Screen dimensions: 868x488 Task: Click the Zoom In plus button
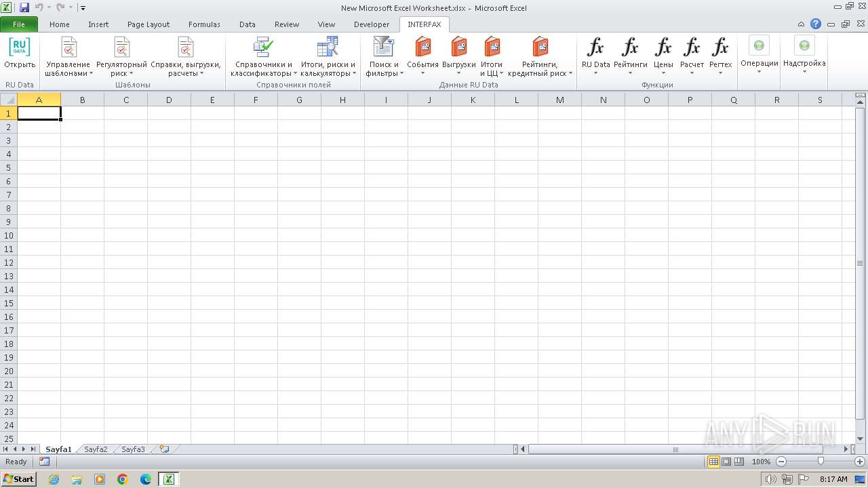click(x=860, y=462)
